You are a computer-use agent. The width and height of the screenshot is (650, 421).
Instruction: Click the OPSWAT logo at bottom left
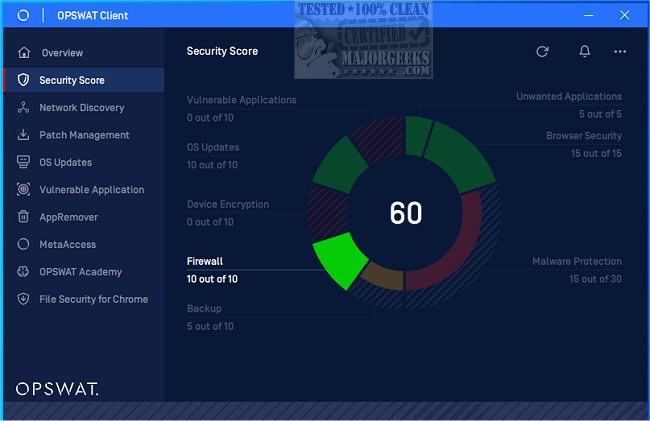pyautogui.click(x=57, y=389)
